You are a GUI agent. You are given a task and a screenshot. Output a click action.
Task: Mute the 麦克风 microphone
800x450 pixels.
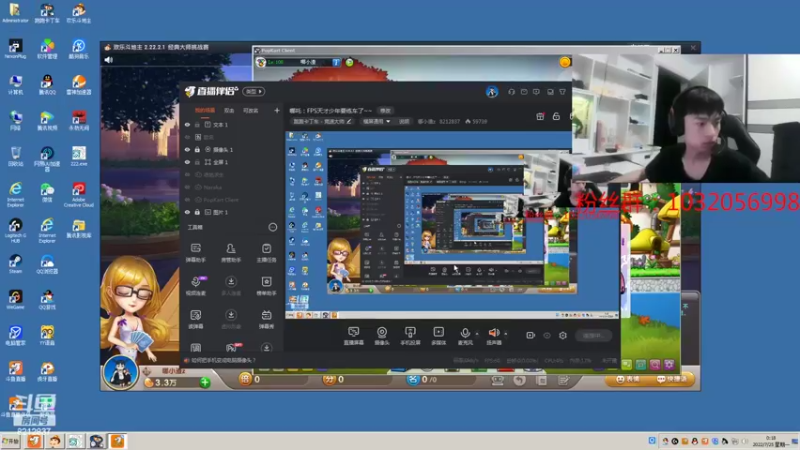465,336
